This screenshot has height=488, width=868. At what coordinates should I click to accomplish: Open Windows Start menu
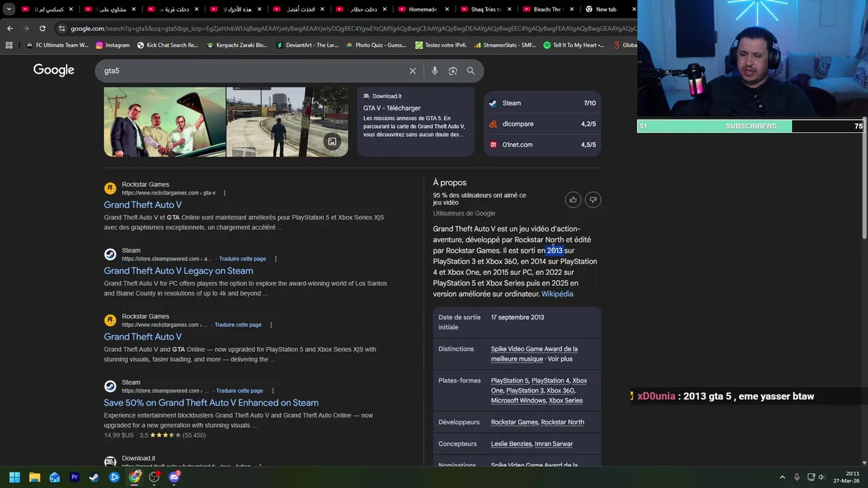(x=14, y=477)
